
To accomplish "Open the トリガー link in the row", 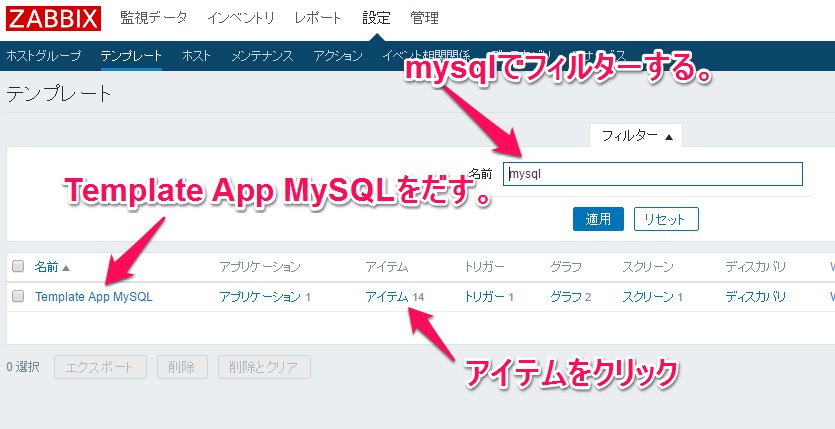I will (484, 297).
